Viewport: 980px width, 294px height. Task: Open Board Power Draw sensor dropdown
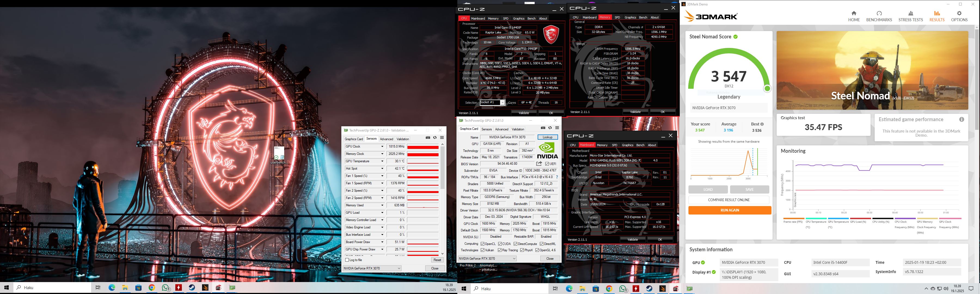tap(382, 242)
